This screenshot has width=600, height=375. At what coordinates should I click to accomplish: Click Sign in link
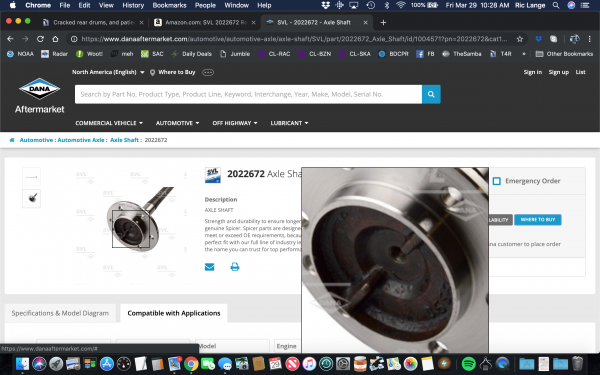pos(533,72)
